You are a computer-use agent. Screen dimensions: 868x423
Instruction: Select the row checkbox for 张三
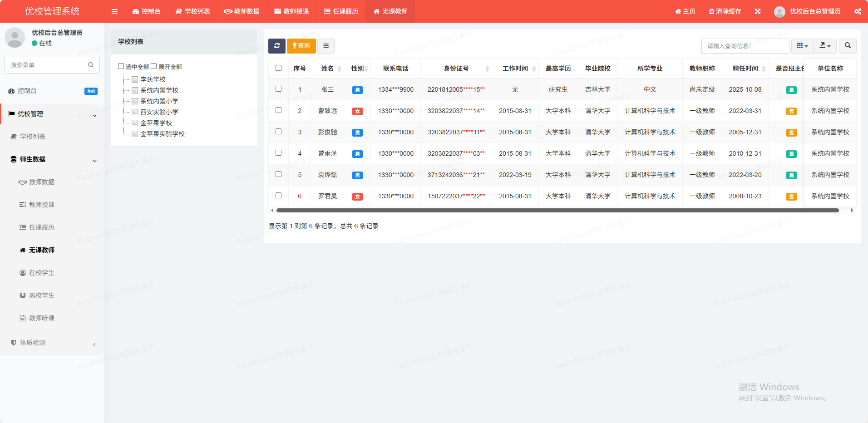279,89
